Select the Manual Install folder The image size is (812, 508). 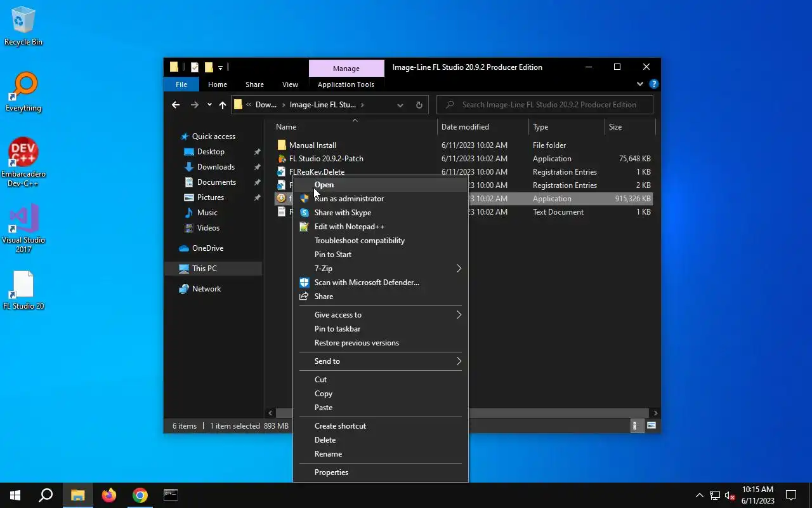tap(313, 145)
